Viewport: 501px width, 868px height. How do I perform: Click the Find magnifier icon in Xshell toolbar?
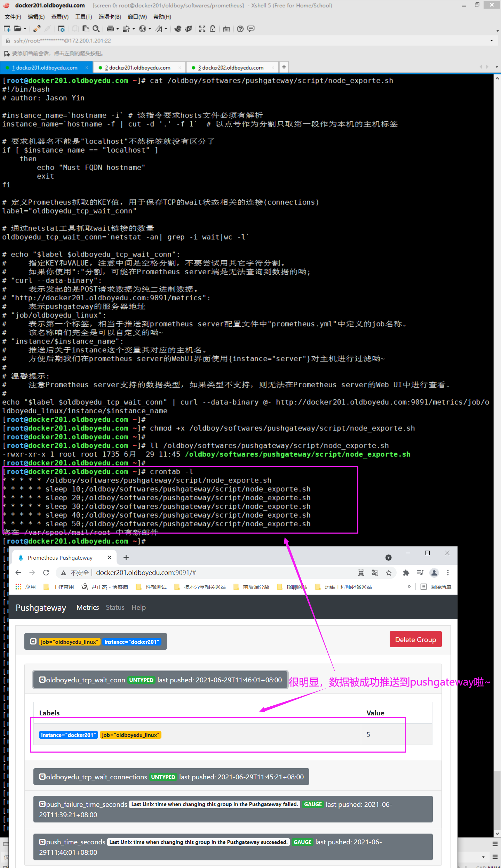click(96, 29)
